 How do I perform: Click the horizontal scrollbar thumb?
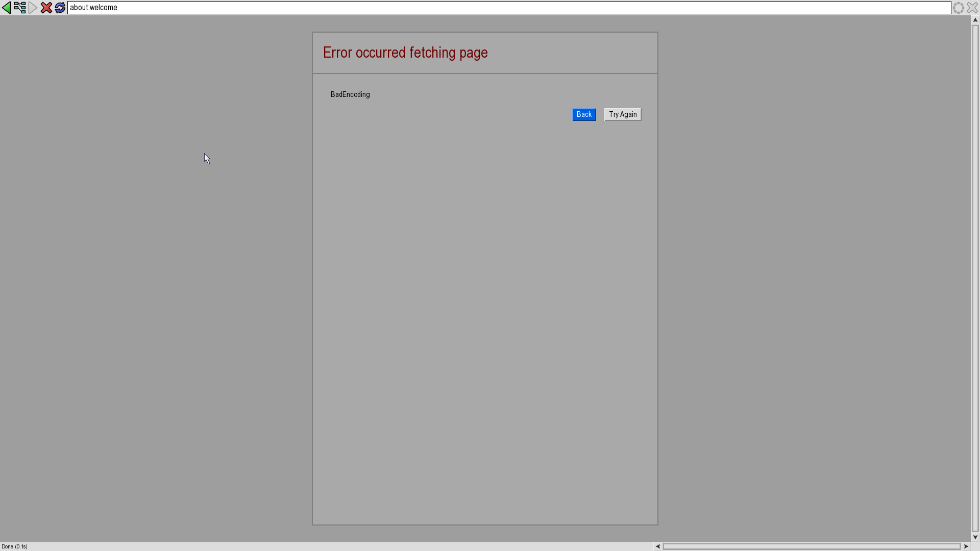click(x=812, y=546)
